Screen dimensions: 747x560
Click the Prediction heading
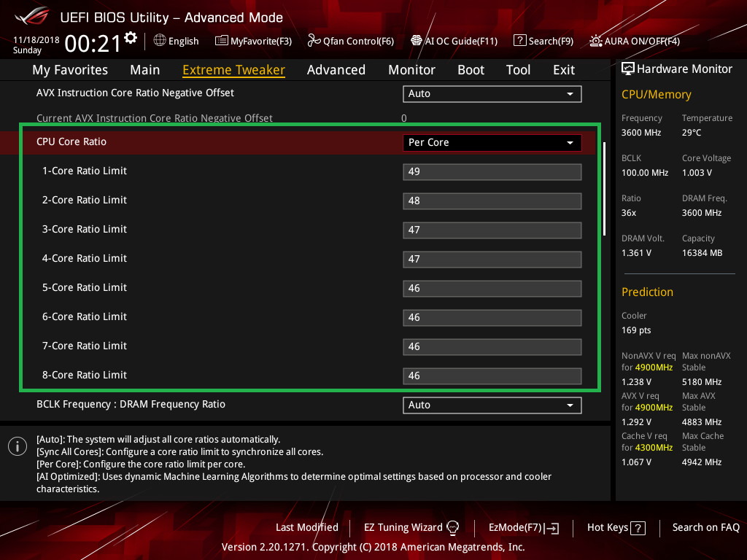click(647, 292)
